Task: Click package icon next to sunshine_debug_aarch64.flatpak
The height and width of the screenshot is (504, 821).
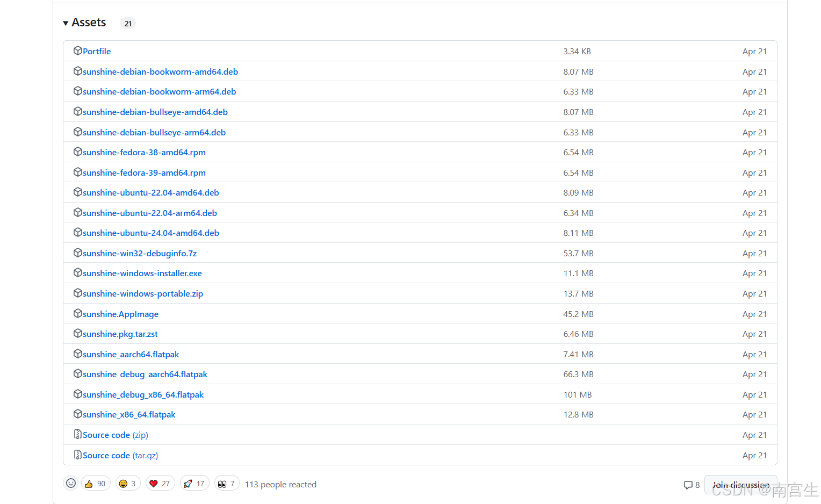Action: click(x=78, y=373)
